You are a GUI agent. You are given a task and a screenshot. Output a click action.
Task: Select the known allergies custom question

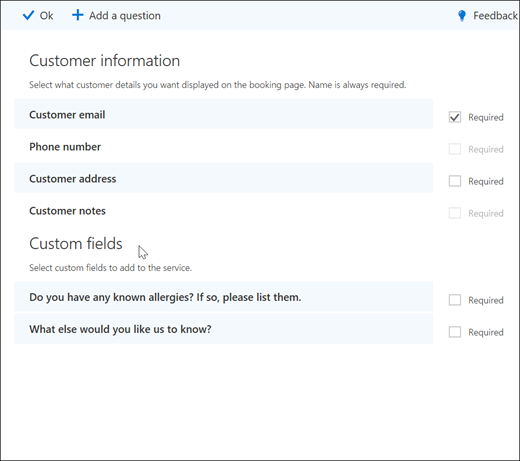223,297
